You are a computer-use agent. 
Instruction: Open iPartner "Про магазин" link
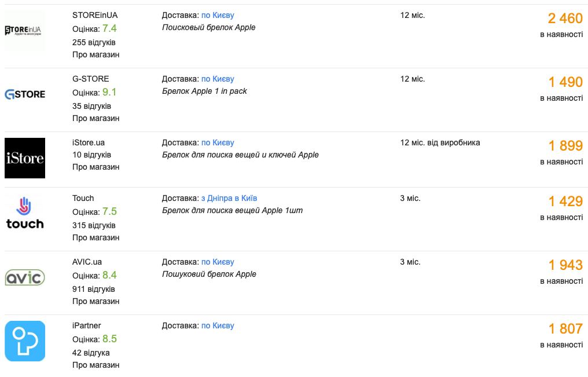pyautogui.click(x=95, y=365)
